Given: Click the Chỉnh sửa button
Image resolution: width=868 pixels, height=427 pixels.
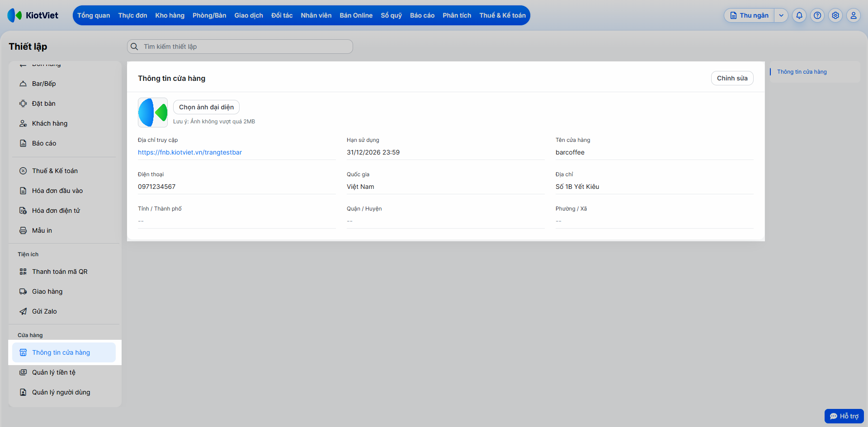Looking at the screenshot, I should [x=732, y=78].
